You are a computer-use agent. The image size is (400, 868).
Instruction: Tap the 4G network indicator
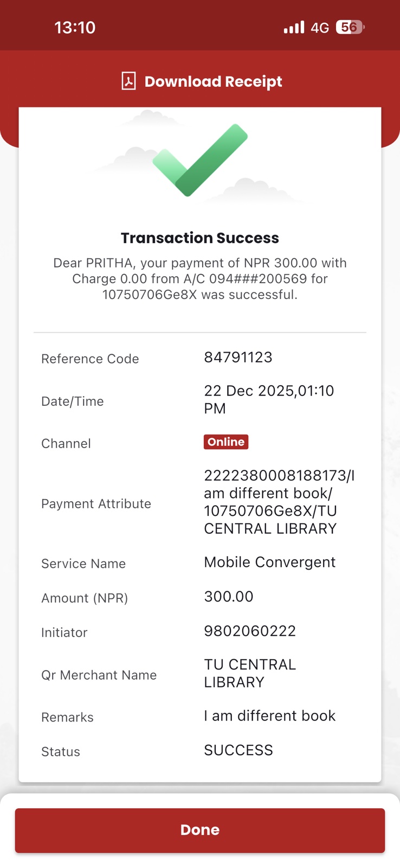(x=320, y=28)
